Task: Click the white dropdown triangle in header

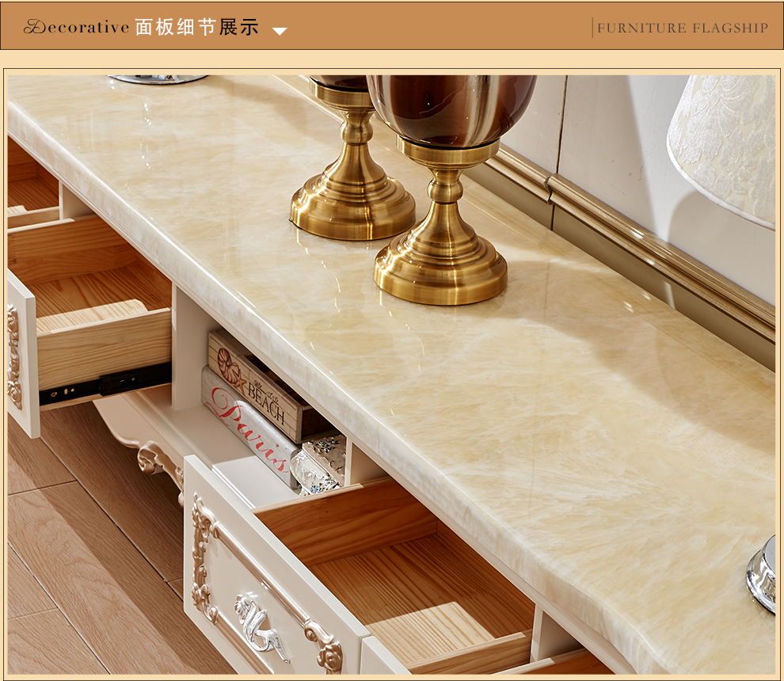Action: tap(280, 32)
